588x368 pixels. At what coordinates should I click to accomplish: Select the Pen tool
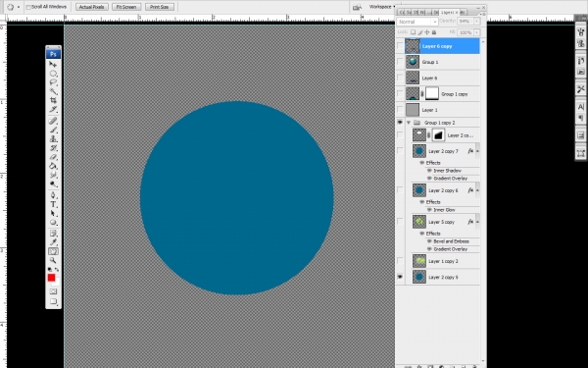(53, 195)
